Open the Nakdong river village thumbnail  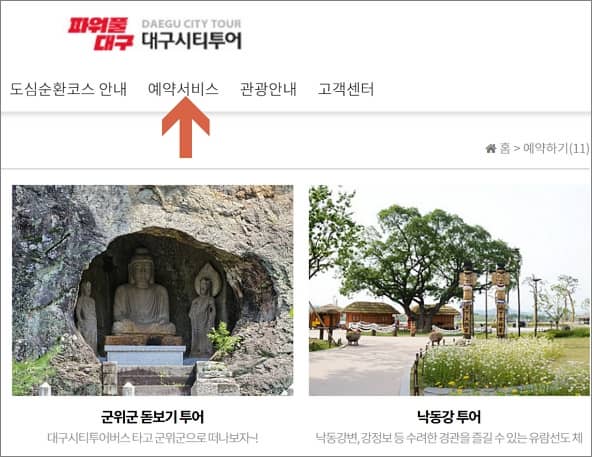click(449, 290)
